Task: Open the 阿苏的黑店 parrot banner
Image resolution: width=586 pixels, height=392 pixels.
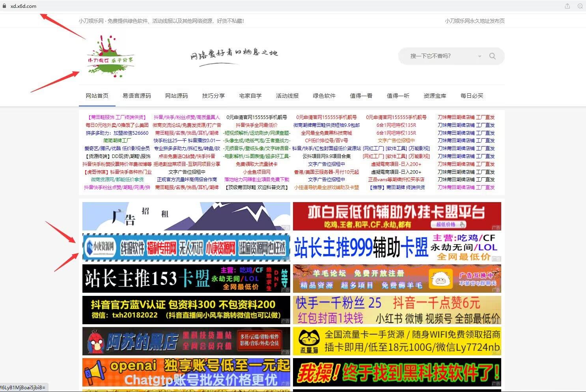Action: coord(186,341)
